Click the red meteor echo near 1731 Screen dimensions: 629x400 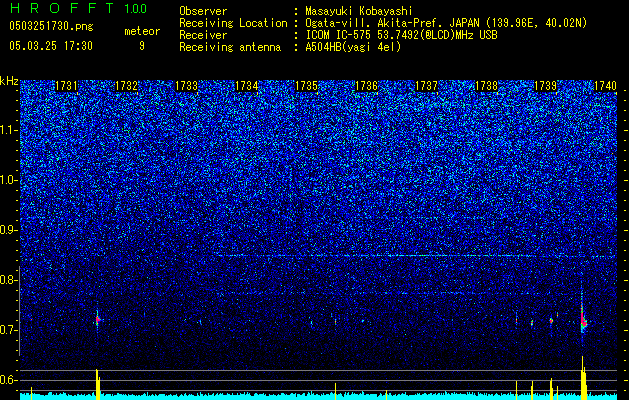(x=97, y=320)
